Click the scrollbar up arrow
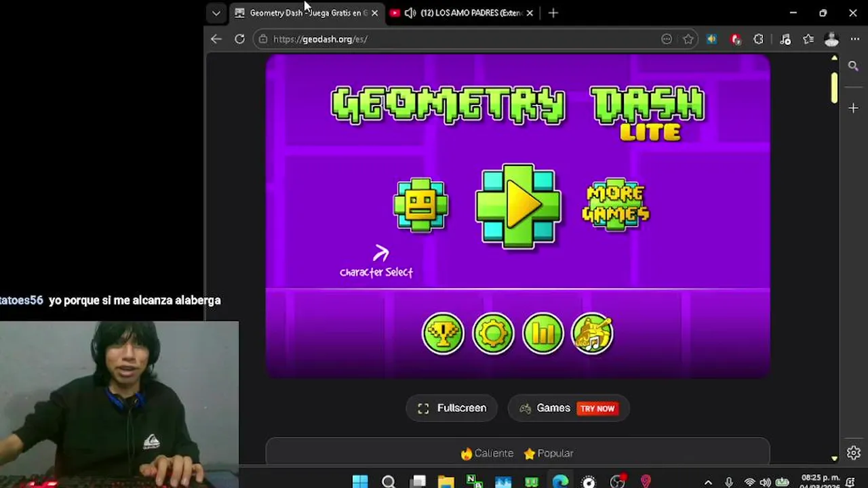 pos(834,58)
